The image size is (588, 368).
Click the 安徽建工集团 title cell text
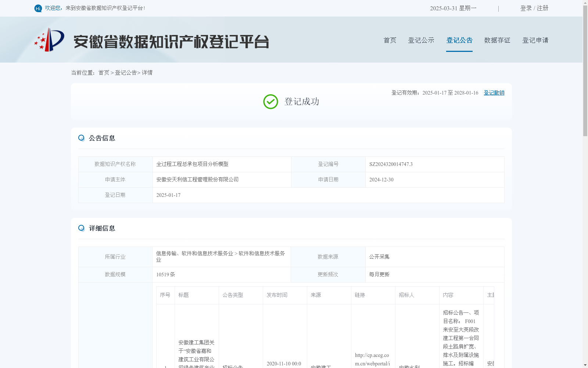[x=196, y=354]
